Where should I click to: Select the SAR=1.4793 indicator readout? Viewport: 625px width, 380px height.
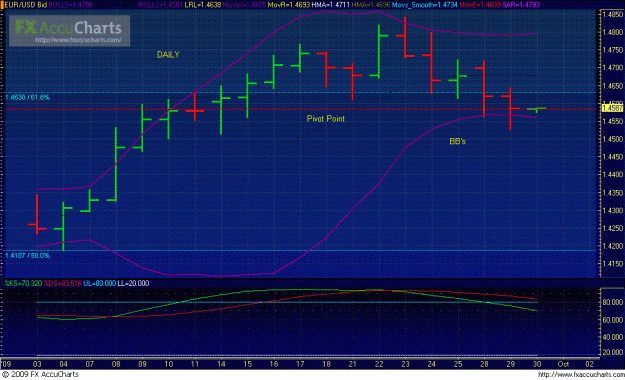coord(521,5)
